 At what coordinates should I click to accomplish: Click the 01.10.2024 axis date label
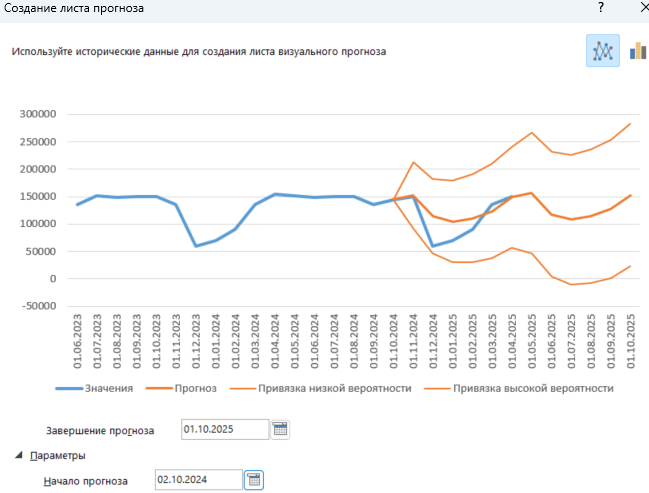(x=394, y=341)
